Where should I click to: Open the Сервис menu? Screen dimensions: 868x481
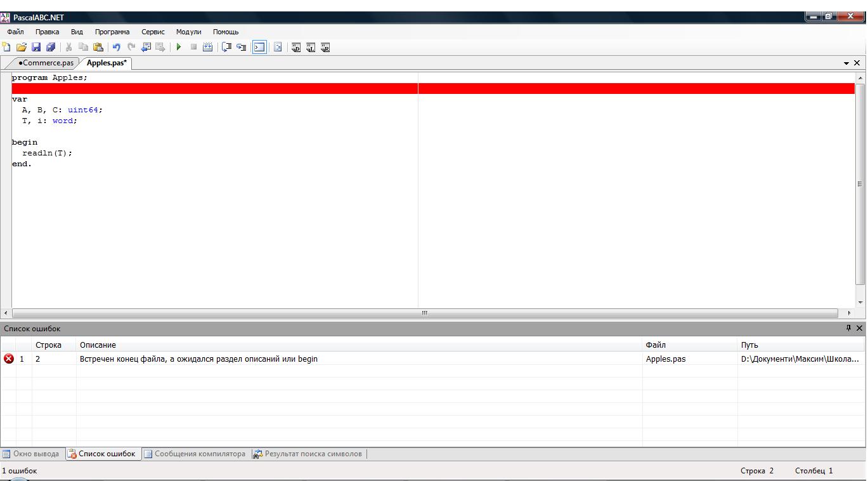[x=153, y=32]
